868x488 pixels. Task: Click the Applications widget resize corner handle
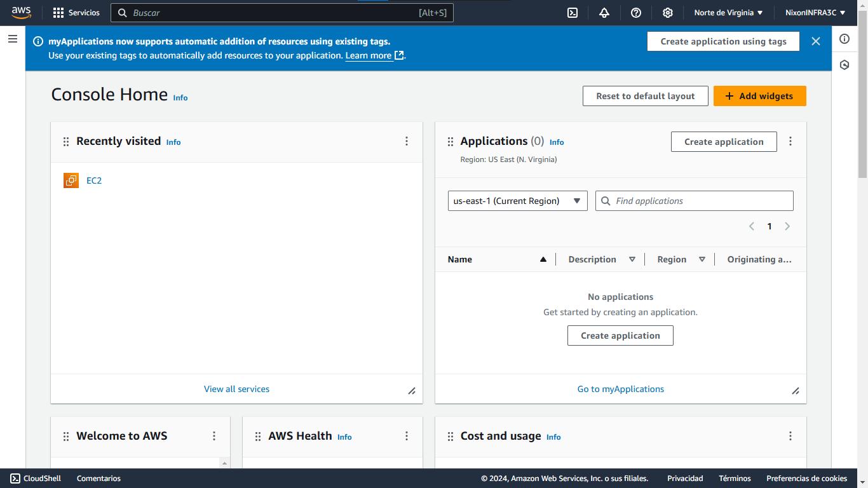pos(796,391)
